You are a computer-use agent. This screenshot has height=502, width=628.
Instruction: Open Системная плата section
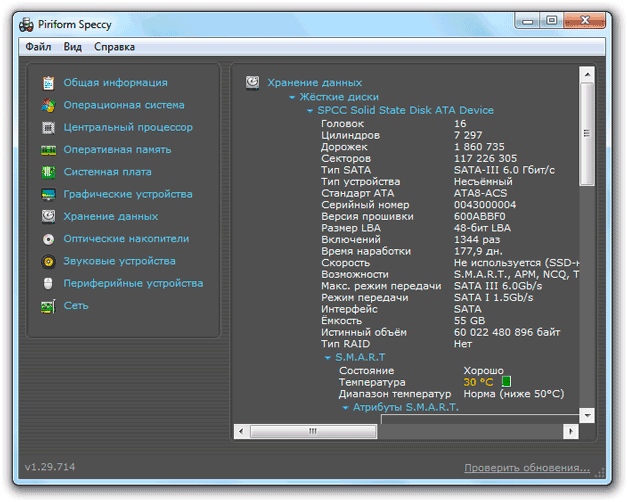pos(107,172)
